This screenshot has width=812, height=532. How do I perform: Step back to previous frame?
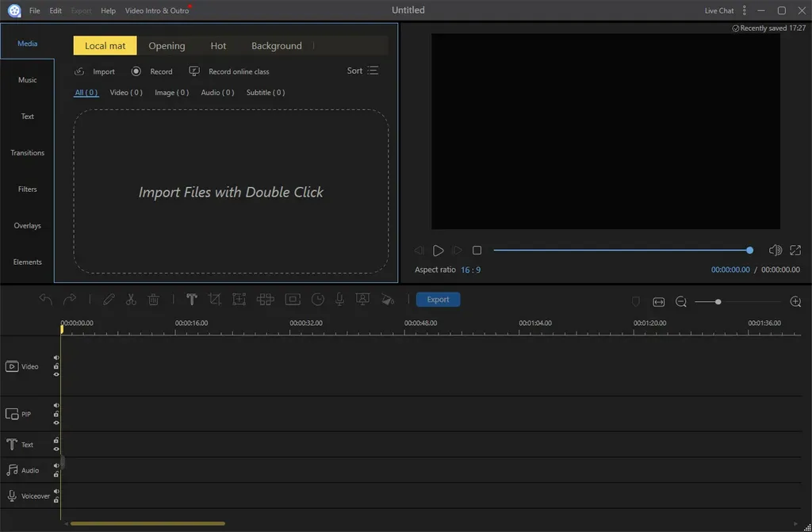[x=419, y=251]
